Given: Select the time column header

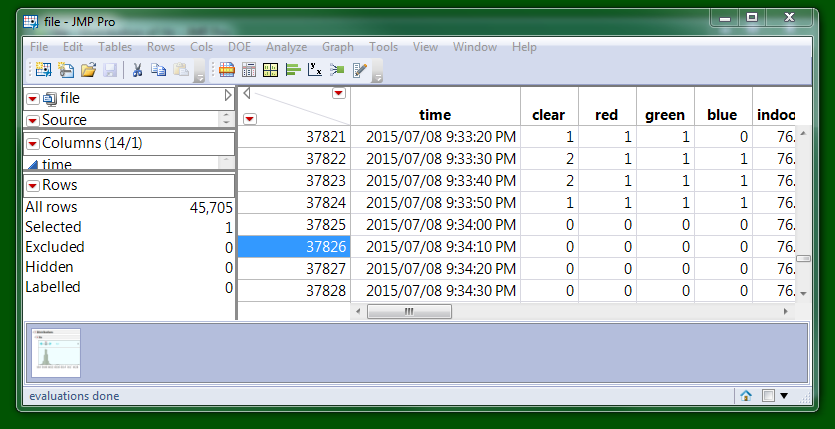Looking at the screenshot, I should click(435, 106).
